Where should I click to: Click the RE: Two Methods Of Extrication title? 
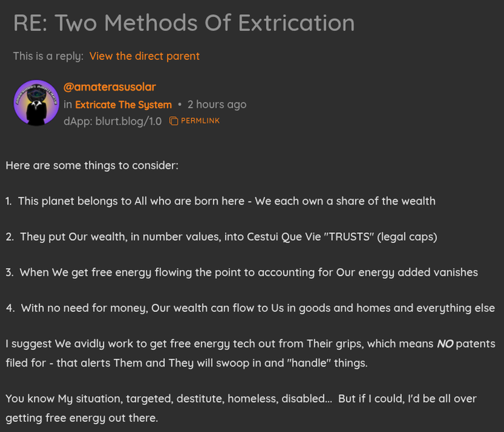184,23
